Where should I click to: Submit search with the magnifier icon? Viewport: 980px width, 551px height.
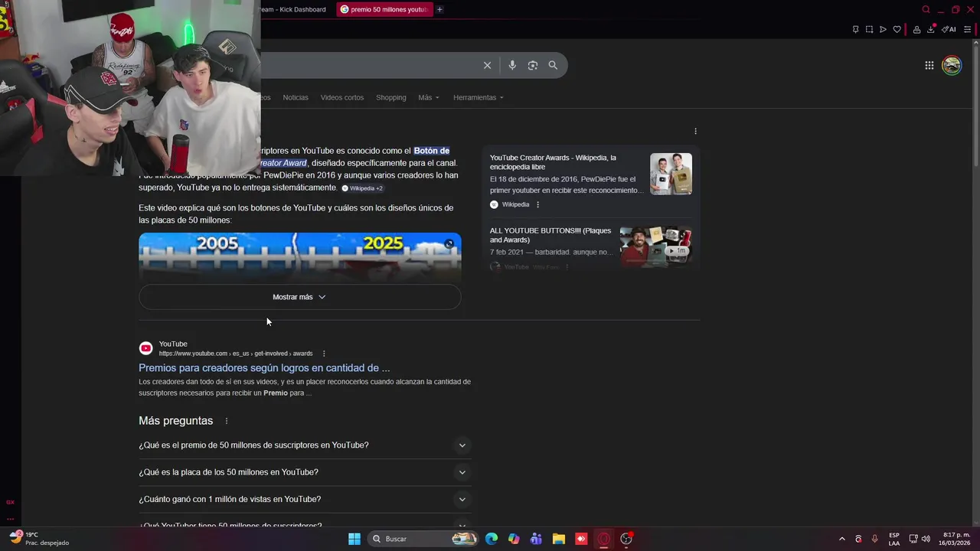(553, 65)
